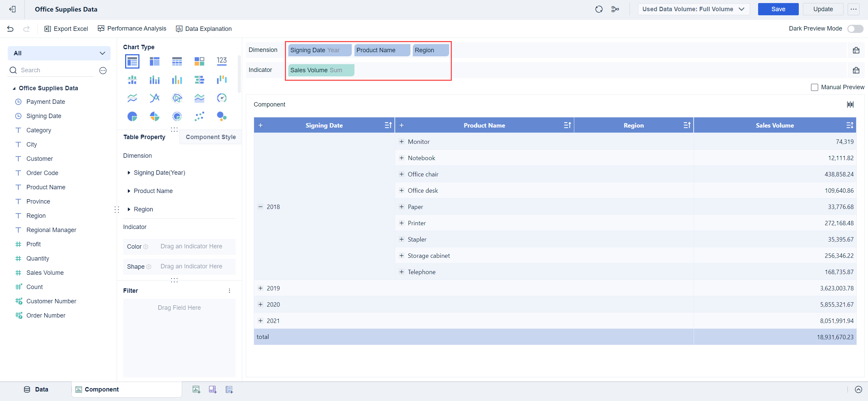The height and width of the screenshot is (401, 868).
Task: Collapse the Office Supplies Data tree
Action: pyautogui.click(x=14, y=88)
